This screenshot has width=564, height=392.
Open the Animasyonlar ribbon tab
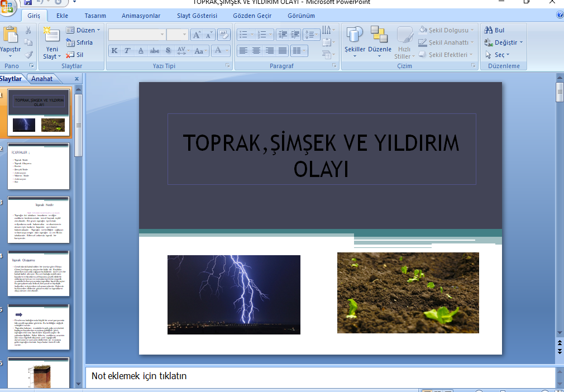coord(141,16)
